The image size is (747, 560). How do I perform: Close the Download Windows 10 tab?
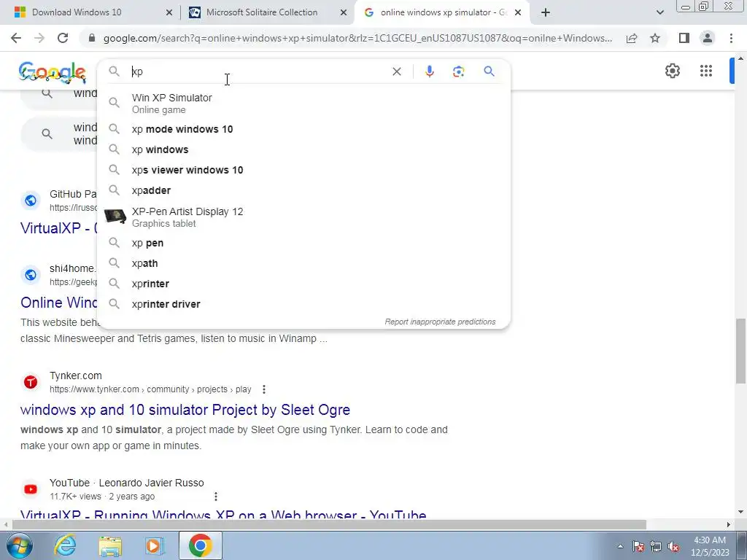point(169,12)
